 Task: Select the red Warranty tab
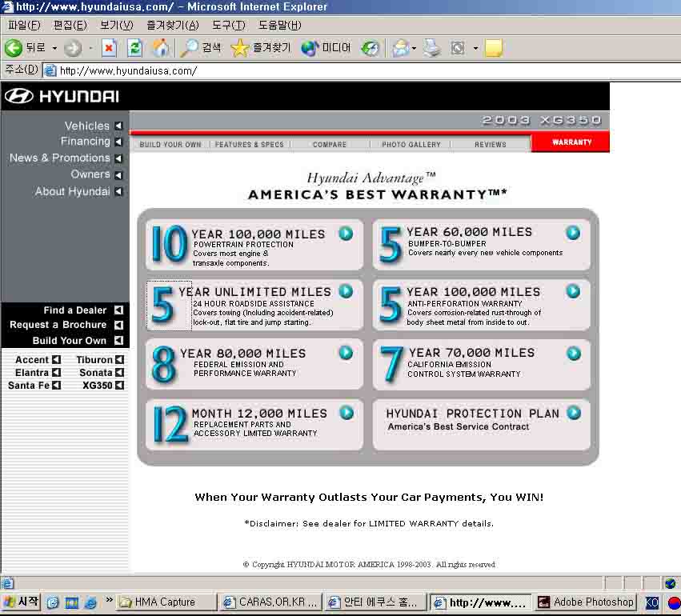(571, 143)
